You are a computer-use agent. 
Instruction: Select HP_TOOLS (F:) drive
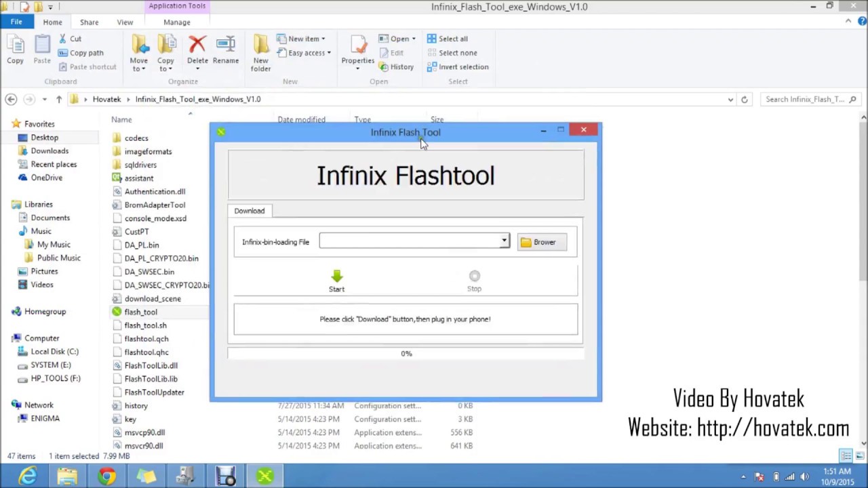click(x=55, y=378)
